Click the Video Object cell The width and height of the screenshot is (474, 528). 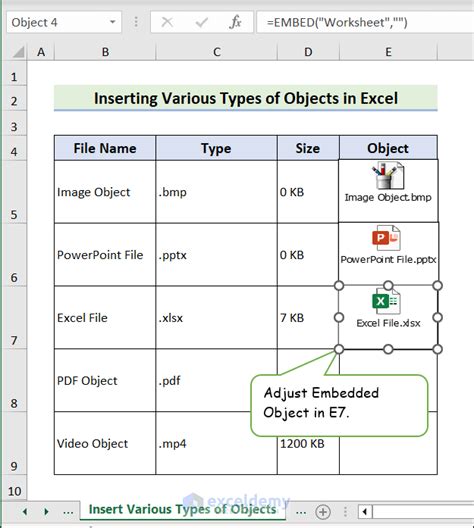(x=105, y=443)
